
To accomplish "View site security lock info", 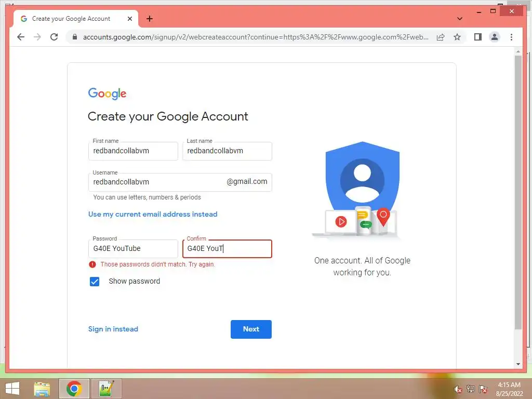I will click(x=75, y=37).
